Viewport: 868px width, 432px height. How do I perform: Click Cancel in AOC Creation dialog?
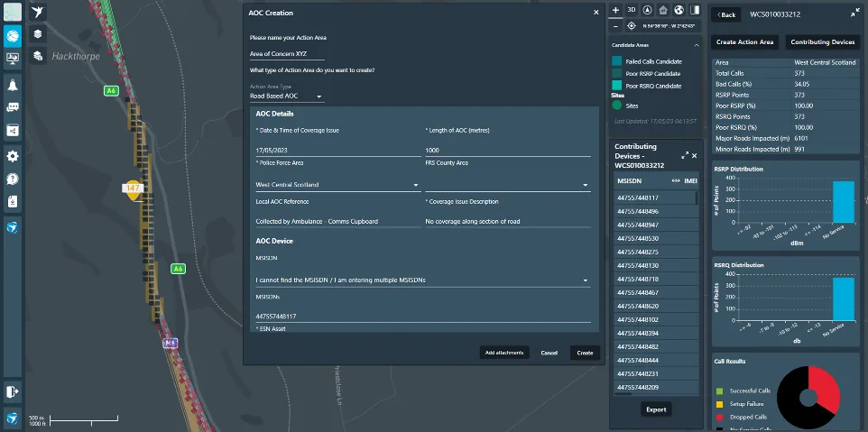point(549,353)
